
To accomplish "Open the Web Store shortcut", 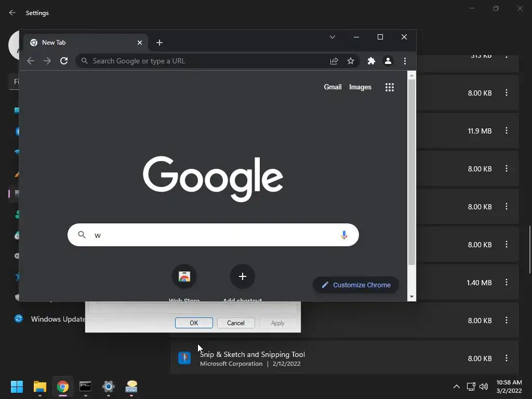I will [184, 276].
